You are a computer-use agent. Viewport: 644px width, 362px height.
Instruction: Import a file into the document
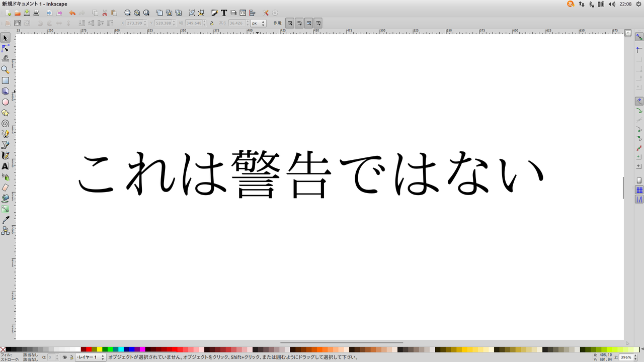(x=49, y=13)
